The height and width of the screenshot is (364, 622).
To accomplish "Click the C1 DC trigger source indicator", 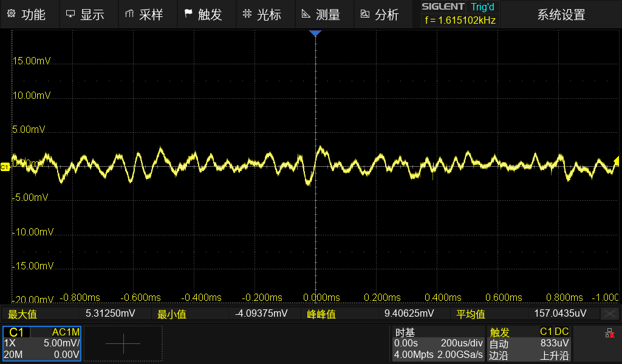I will point(554,331).
